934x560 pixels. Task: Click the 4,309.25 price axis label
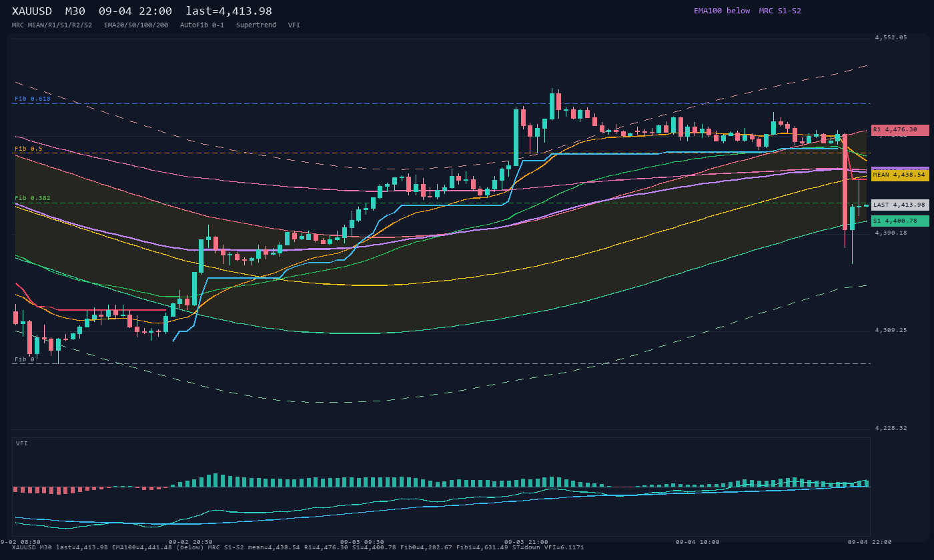click(891, 330)
